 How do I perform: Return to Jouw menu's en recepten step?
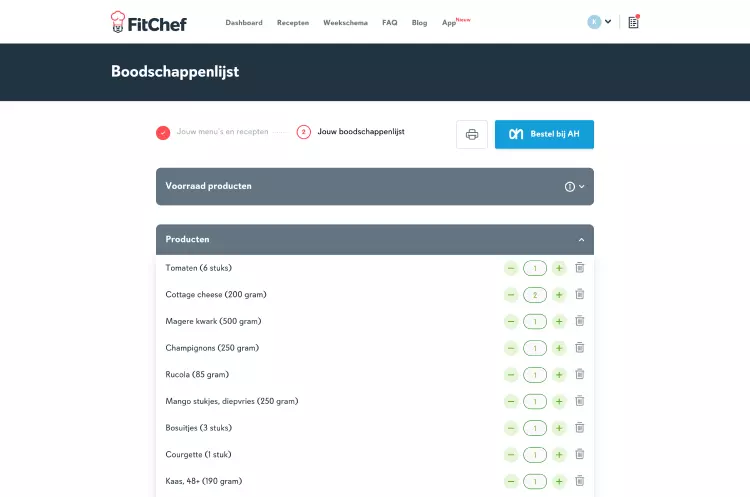(x=222, y=132)
